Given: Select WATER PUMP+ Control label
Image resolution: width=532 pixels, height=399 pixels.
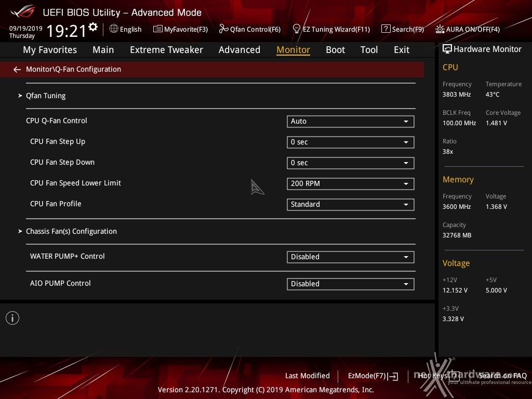Looking at the screenshot, I should coord(67,256).
